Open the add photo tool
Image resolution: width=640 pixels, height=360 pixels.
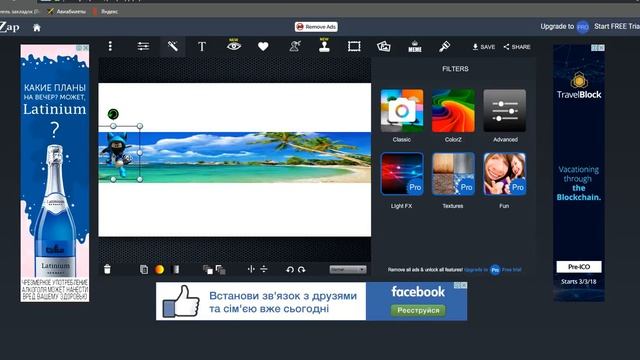[384, 46]
